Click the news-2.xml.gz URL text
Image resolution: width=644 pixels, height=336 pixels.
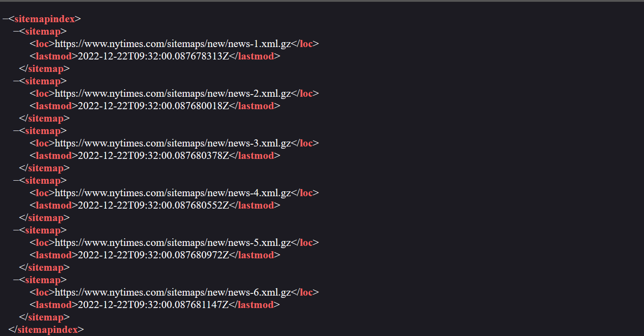tap(173, 94)
